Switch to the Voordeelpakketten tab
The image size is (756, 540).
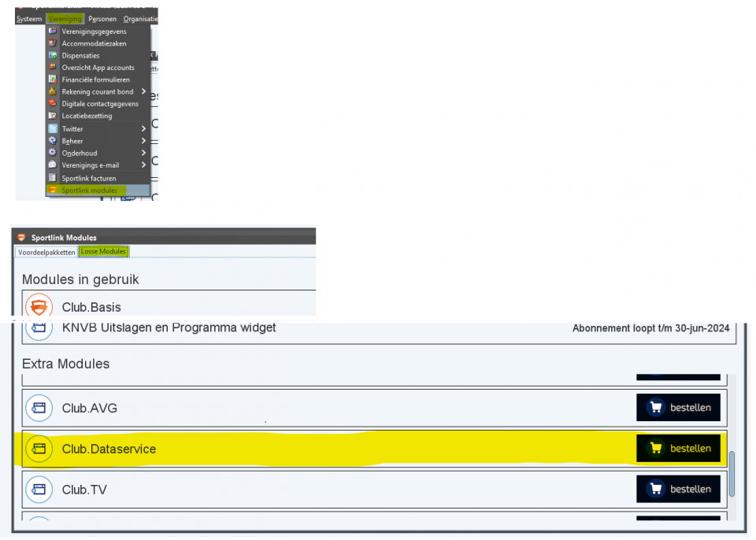pos(46,252)
